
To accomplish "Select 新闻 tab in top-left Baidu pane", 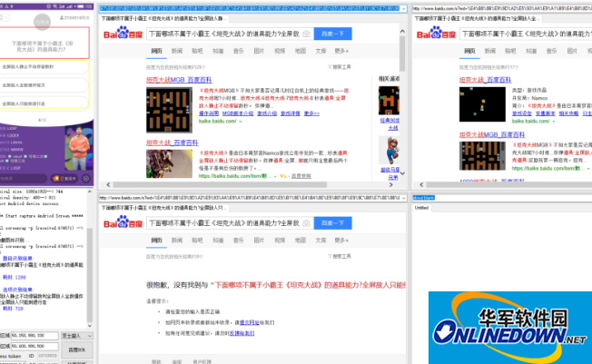I will [177, 51].
